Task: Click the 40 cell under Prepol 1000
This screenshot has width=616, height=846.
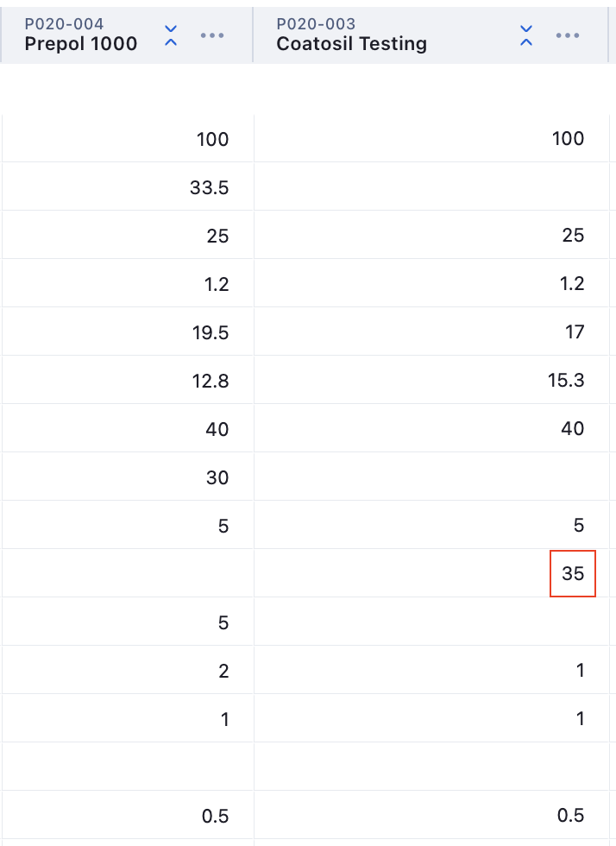Action: tap(217, 429)
